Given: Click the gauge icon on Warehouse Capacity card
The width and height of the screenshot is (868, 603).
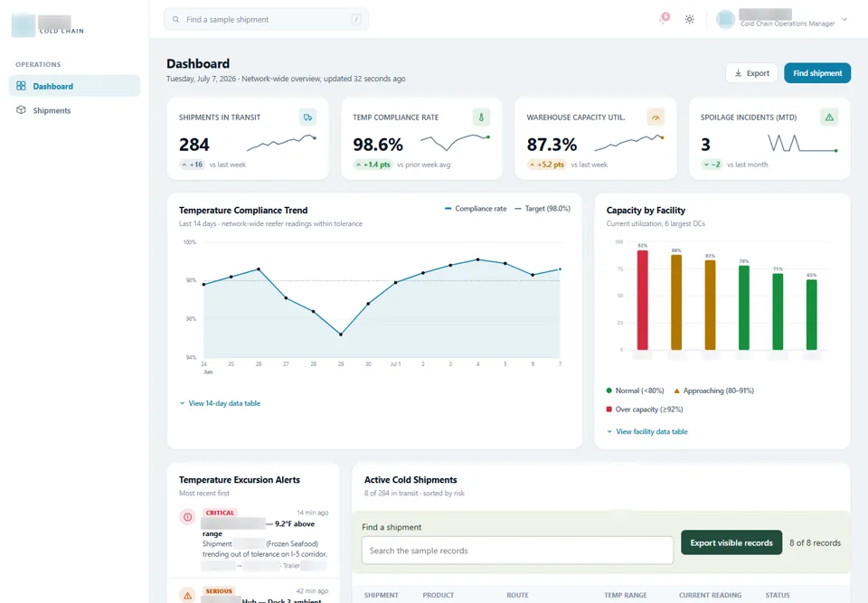Looking at the screenshot, I should point(656,118).
